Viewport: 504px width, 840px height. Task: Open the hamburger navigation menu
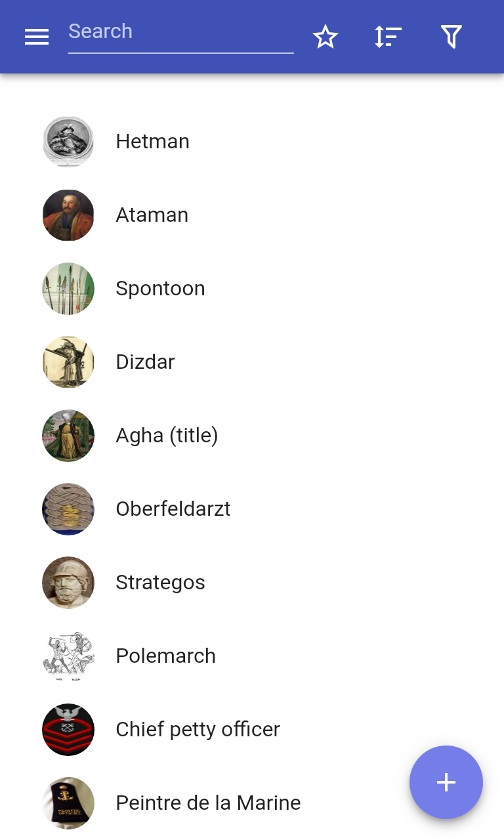37,37
